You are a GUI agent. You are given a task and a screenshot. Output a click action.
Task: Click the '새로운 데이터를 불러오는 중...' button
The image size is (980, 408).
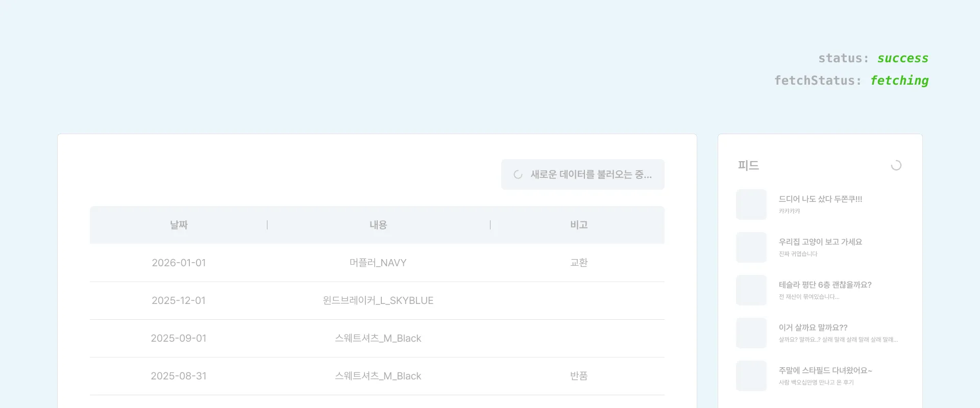point(582,174)
